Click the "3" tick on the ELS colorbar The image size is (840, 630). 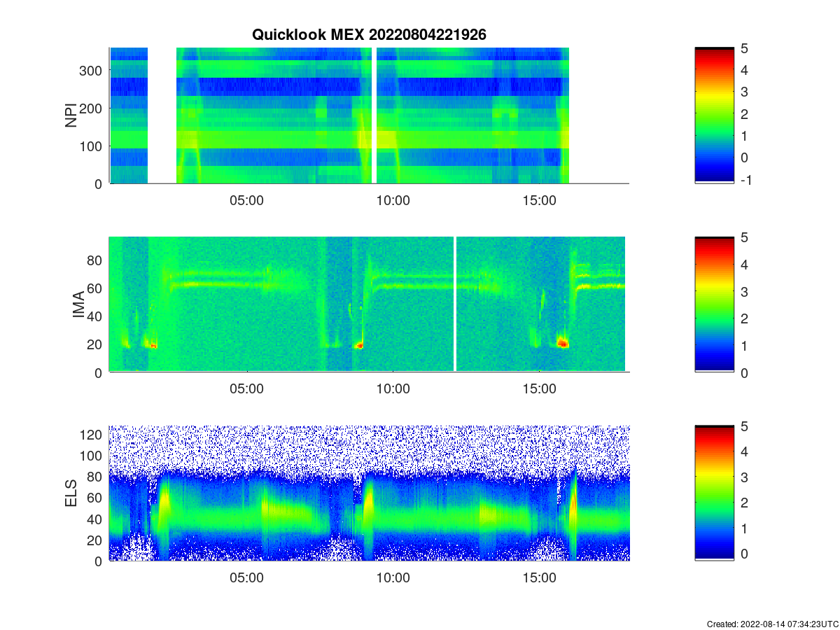pyautogui.click(x=745, y=477)
